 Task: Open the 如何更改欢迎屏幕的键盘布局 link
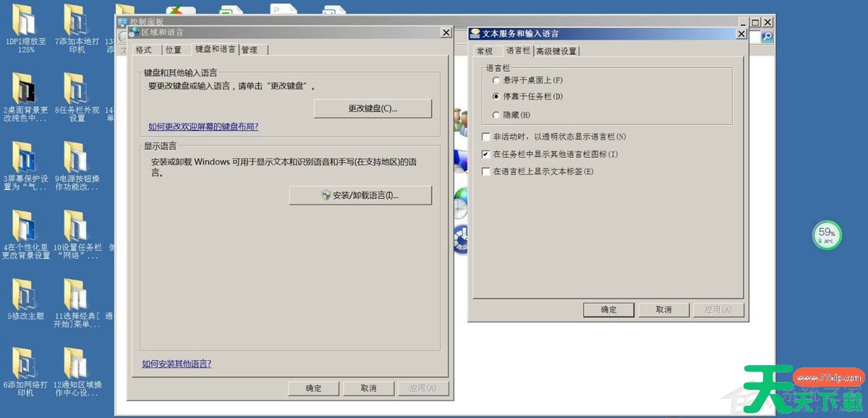pos(203,127)
